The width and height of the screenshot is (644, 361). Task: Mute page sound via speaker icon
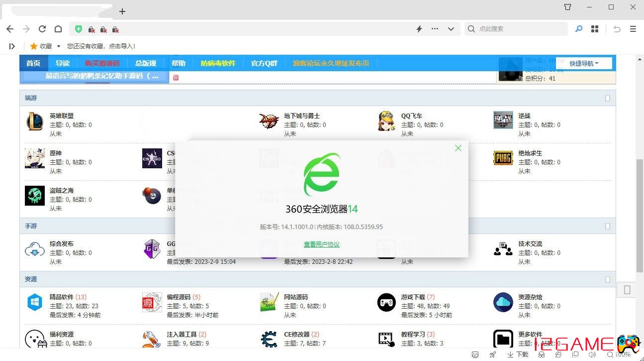coord(592,355)
